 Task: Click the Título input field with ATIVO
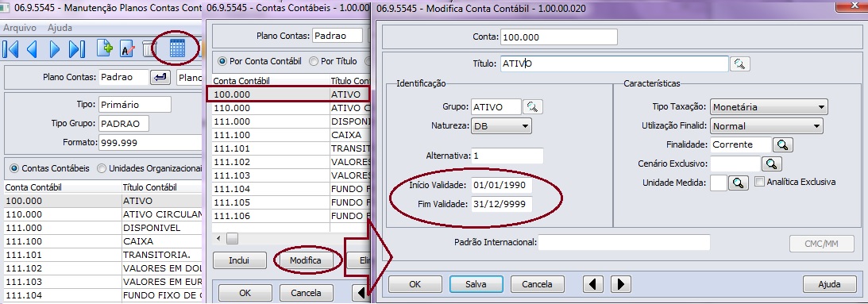[614, 63]
